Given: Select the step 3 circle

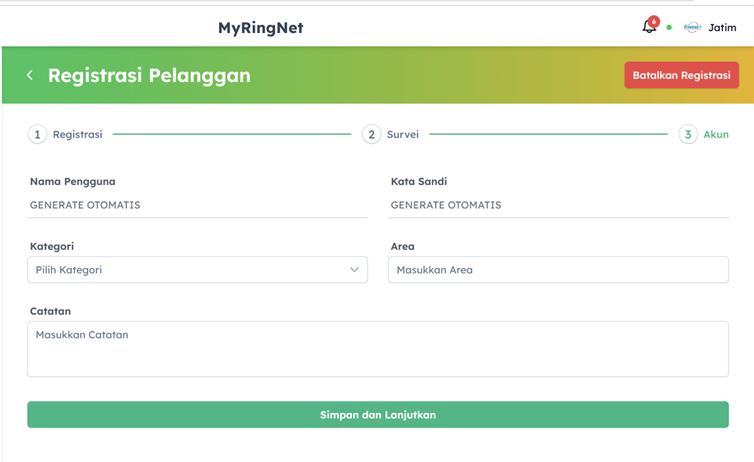Looking at the screenshot, I should pos(687,134).
